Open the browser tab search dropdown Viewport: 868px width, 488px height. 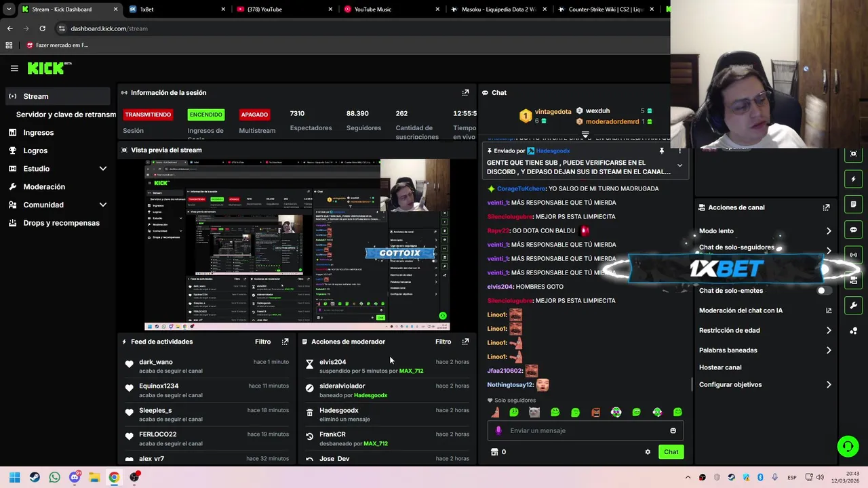8,9
